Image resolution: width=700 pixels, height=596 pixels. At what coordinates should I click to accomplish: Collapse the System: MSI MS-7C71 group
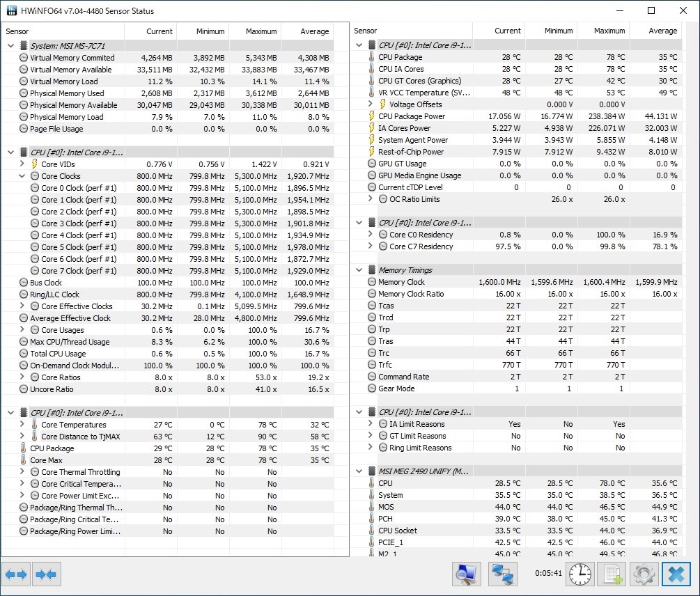(x=10, y=45)
